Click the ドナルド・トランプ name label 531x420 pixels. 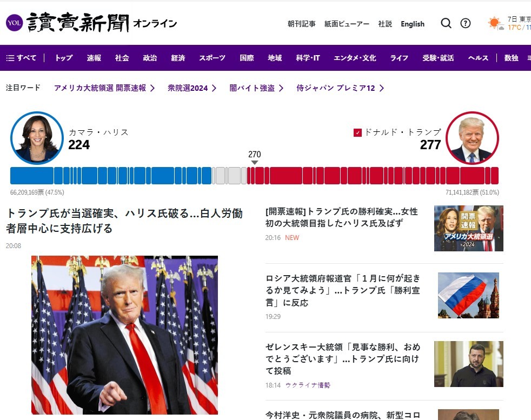403,132
